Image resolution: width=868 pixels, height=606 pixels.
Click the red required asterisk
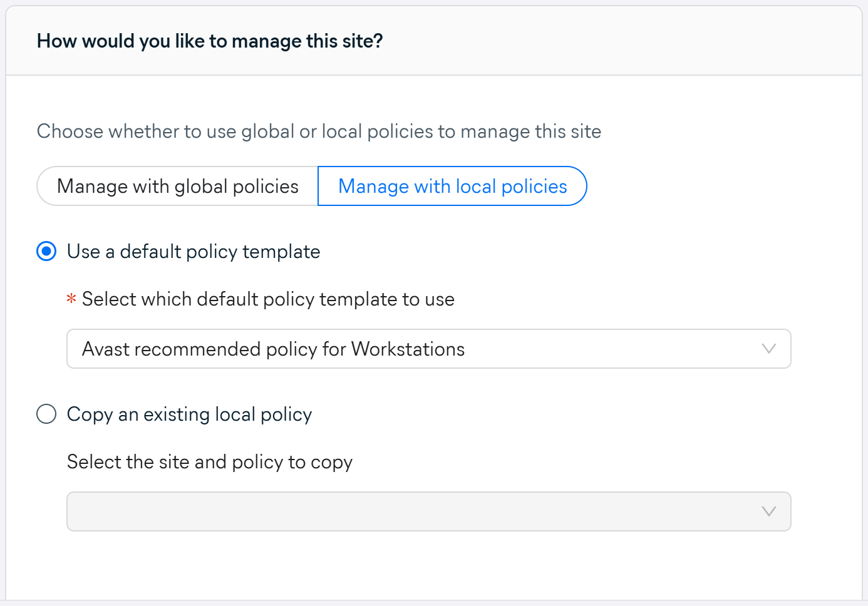71,299
